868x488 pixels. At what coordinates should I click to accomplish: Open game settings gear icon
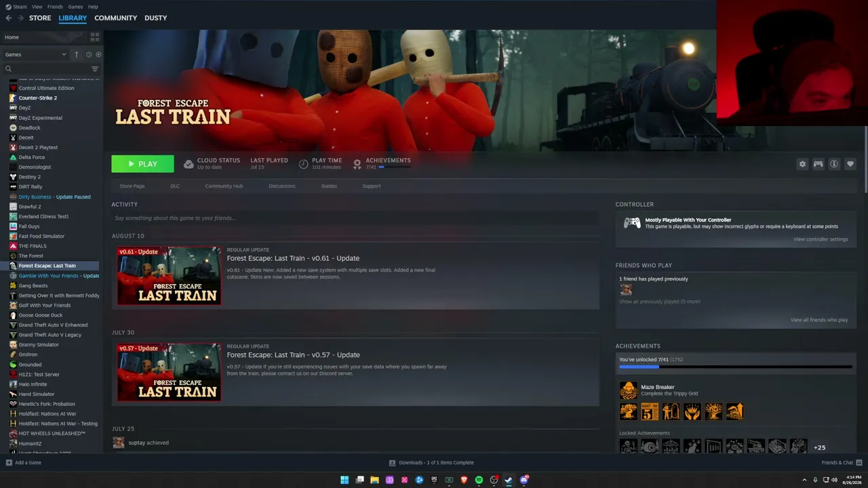point(803,164)
